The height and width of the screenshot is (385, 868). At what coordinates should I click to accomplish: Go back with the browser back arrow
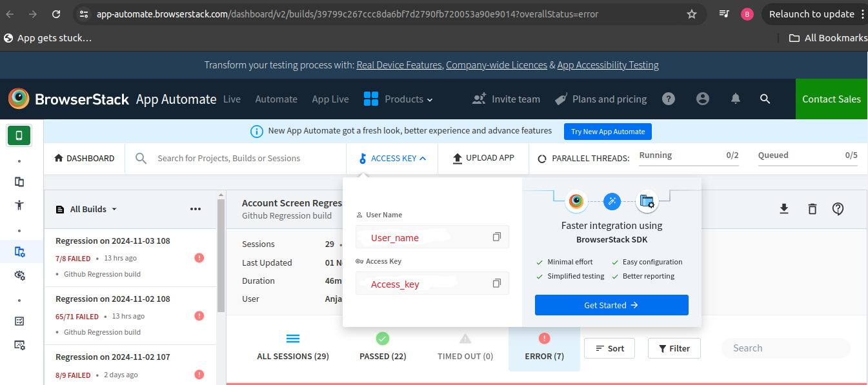(10, 14)
